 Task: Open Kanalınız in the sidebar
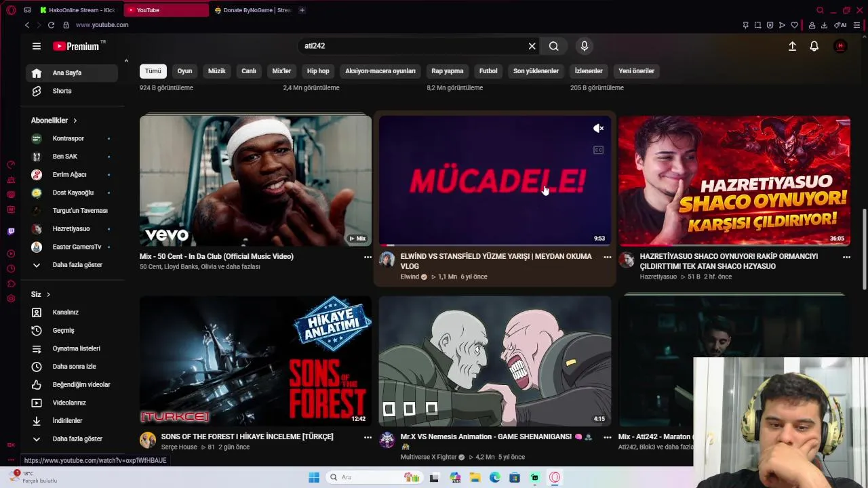pyautogui.click(x=72, y=312)
